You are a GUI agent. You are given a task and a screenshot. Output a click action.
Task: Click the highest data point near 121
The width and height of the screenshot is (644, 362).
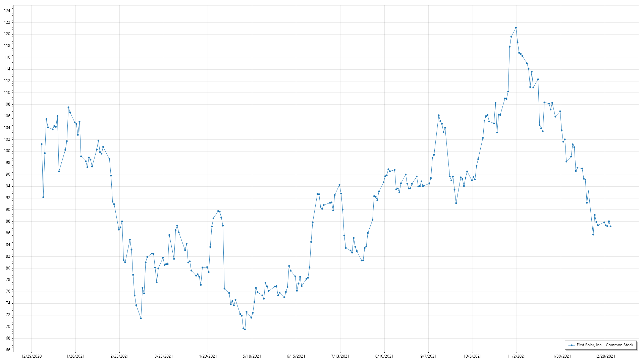click(x=516, y=28)
